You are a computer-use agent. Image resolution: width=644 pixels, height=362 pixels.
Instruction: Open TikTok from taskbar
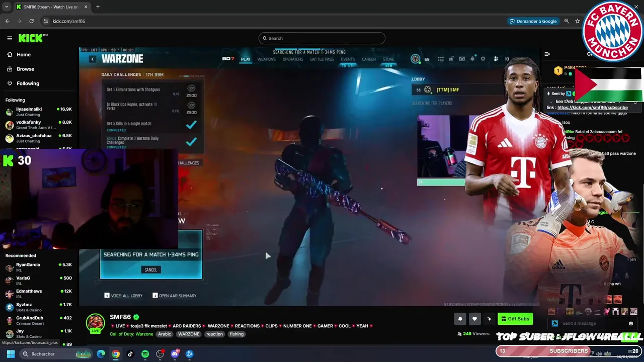130,354
